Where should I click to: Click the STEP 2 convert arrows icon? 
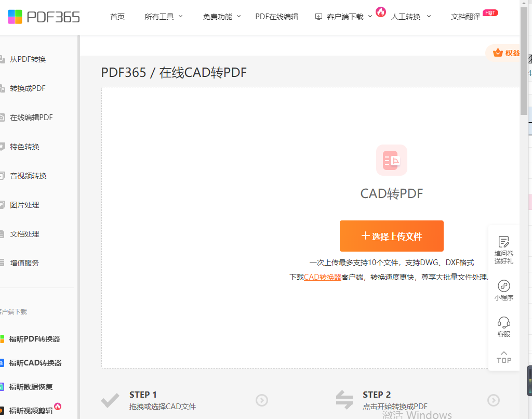point(344,400)
